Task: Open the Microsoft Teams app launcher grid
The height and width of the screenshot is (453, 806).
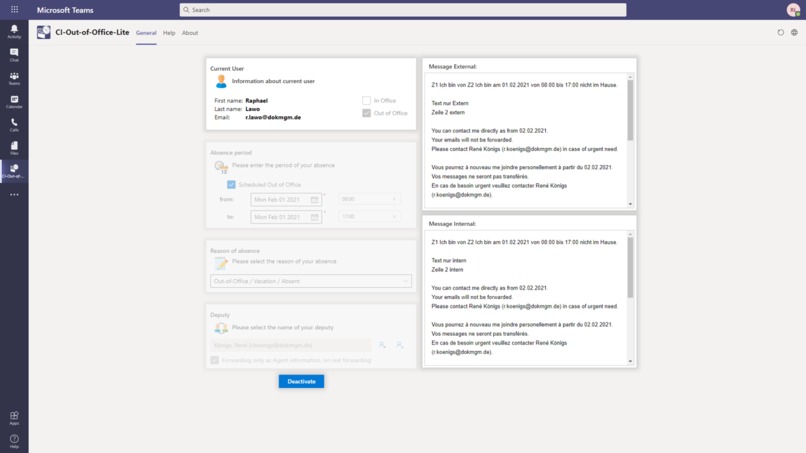Action: 14,9
